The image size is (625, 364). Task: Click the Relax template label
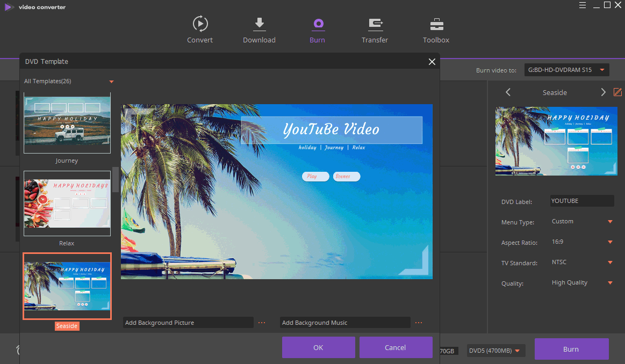click(67, 243)
